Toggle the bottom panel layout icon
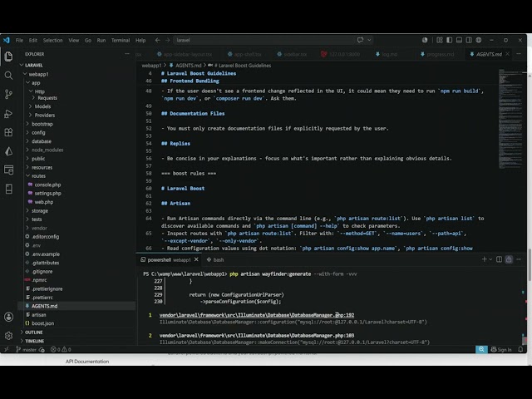532x399 pixels. pos(459,40)
